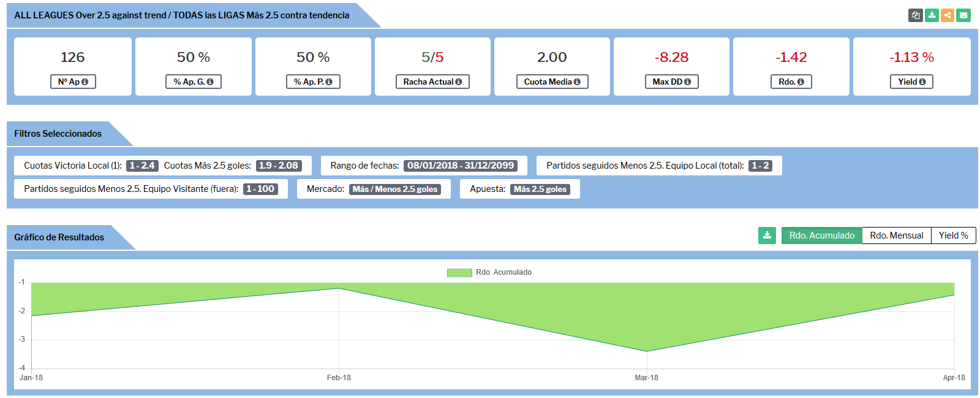
Task: Click the Más 2.5 goles bet badge
Action: point(540,189)
